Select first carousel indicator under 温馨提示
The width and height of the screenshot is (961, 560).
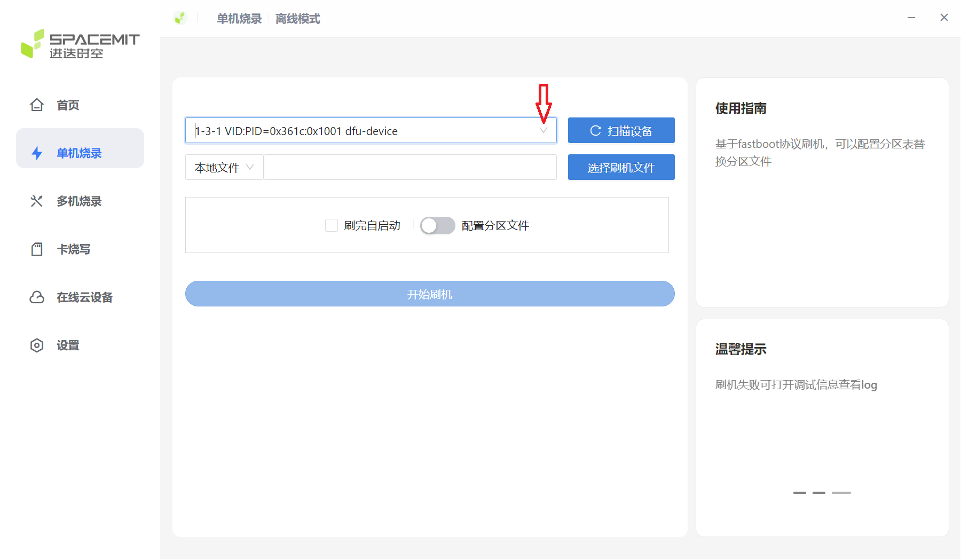point(800,492)
